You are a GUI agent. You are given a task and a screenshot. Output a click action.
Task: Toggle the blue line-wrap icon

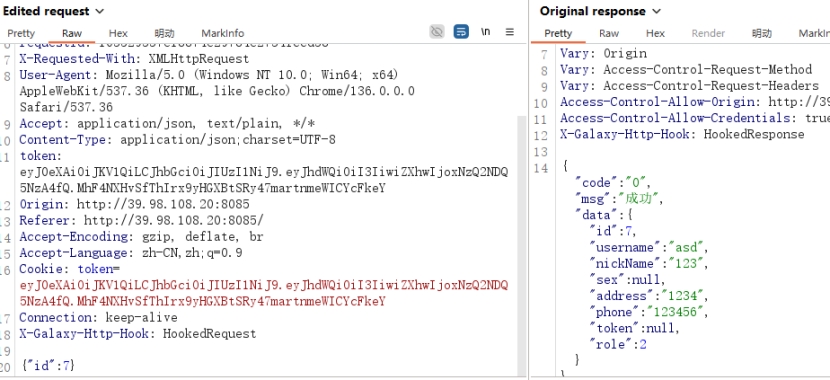(461, 32)
